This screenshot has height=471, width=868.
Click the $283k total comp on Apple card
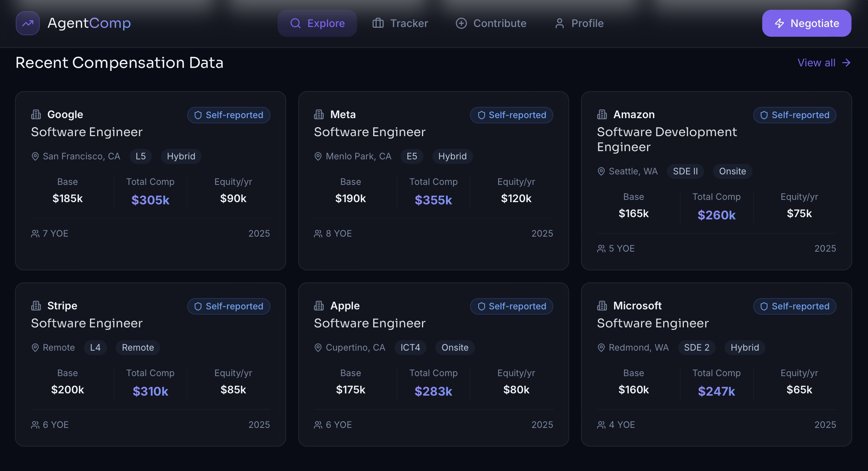[x=434, y=391]
